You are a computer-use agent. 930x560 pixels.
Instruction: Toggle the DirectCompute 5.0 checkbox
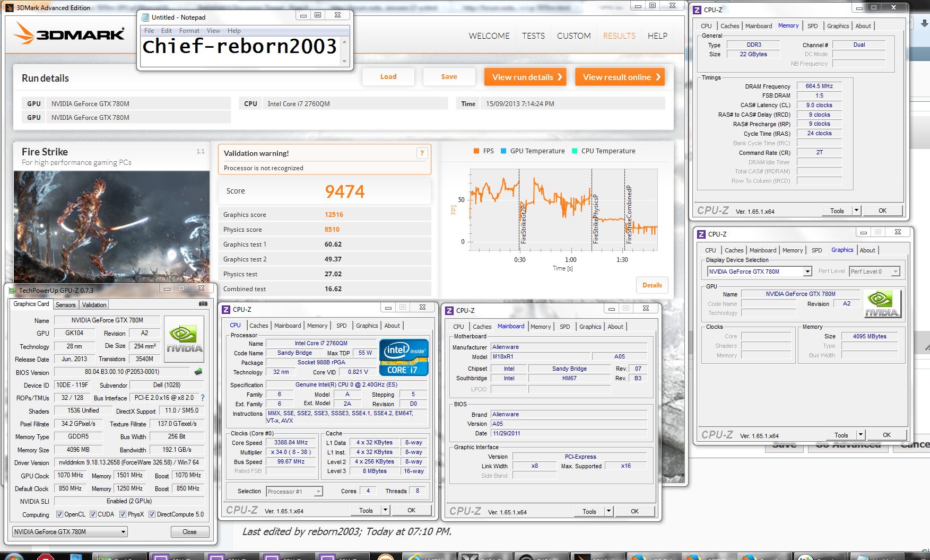tap(152, 514)
